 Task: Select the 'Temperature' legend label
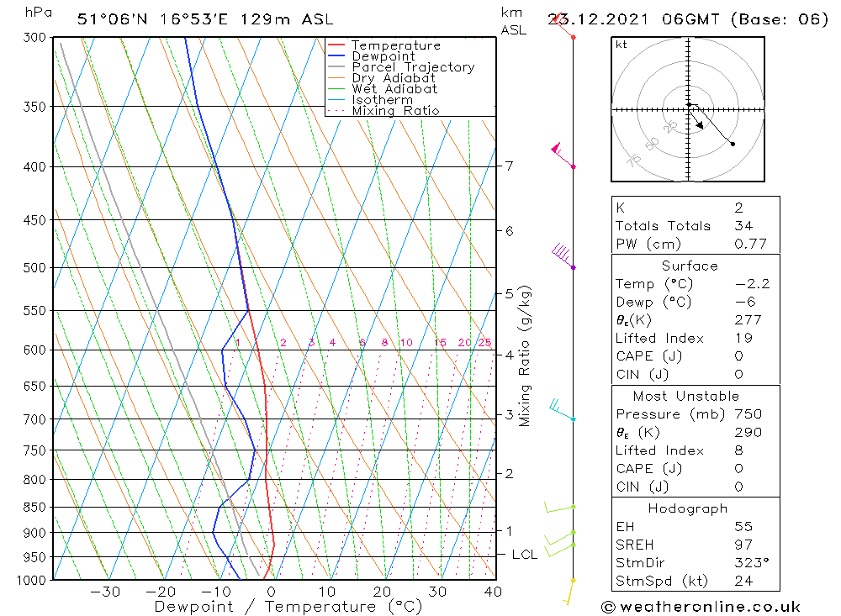pyautogui.click(x=396, y=45)
